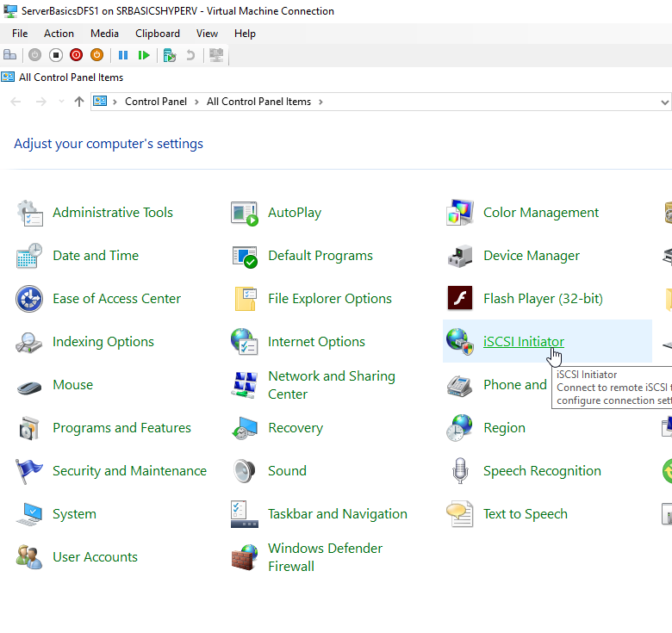
Task: Expand chevron before Control Panel breadcrumb
Action: point(115,102)
